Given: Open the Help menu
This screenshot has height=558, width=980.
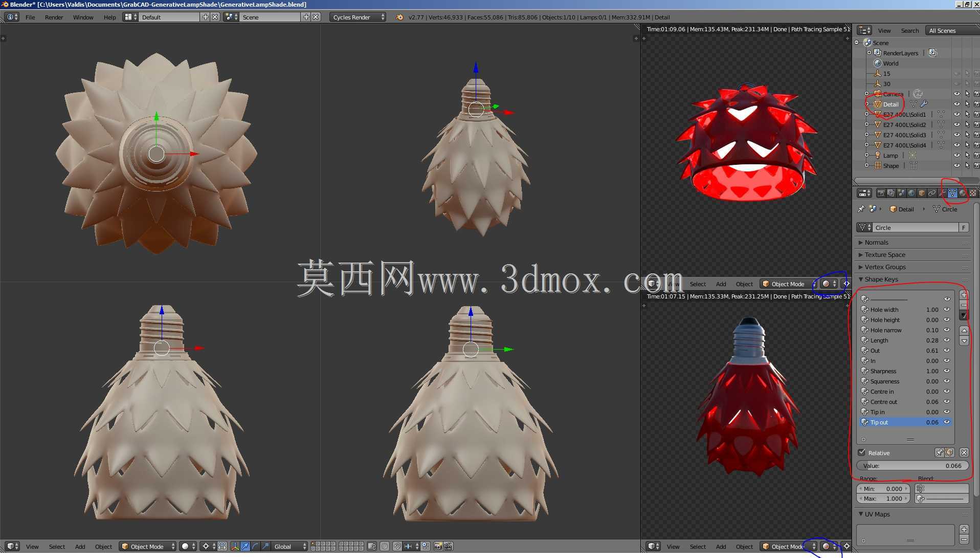Looking at the screenshot, I should (109, 17).
